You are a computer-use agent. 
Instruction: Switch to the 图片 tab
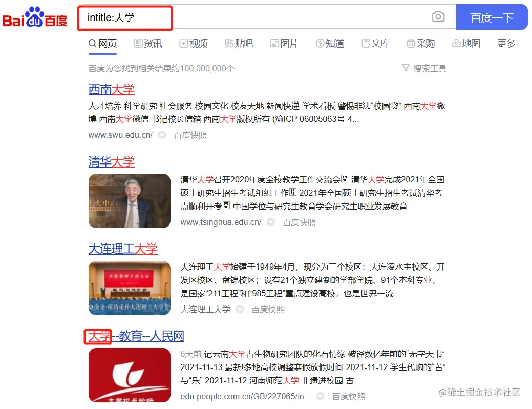[284, 44]
